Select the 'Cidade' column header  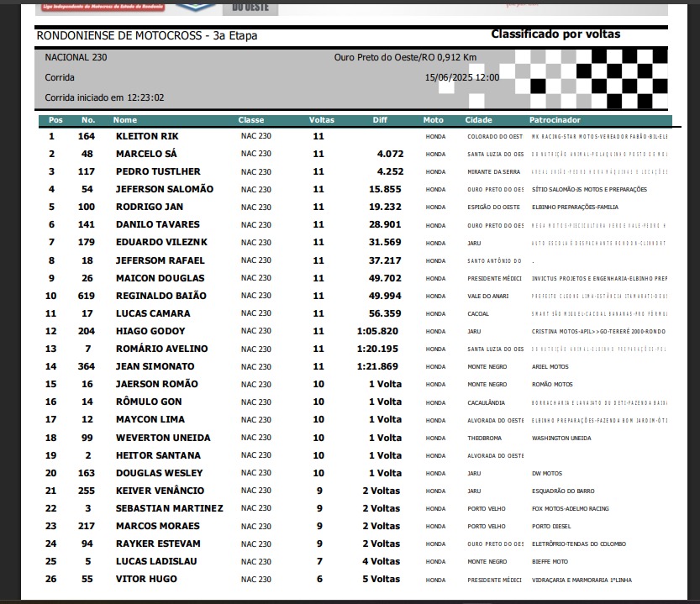pyautogui.click(x=479, y=120)
